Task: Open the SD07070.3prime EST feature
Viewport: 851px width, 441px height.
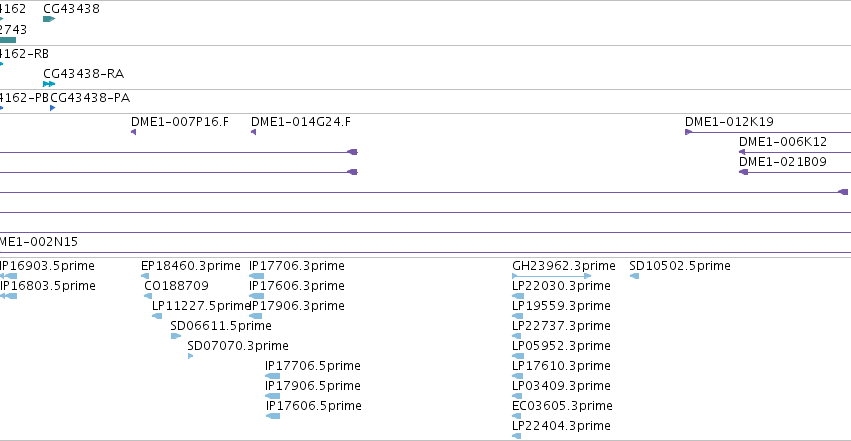Action: 238,346
